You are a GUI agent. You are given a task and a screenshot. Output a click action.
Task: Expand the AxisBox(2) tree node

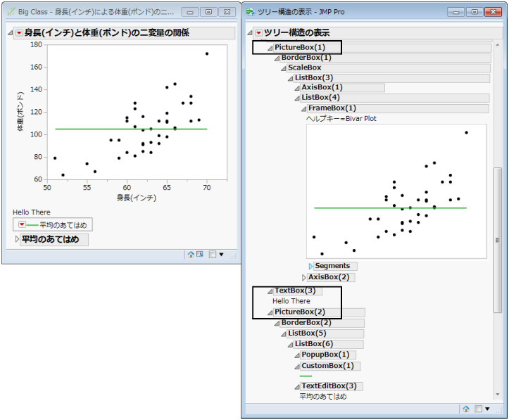(x=304, y=278)
